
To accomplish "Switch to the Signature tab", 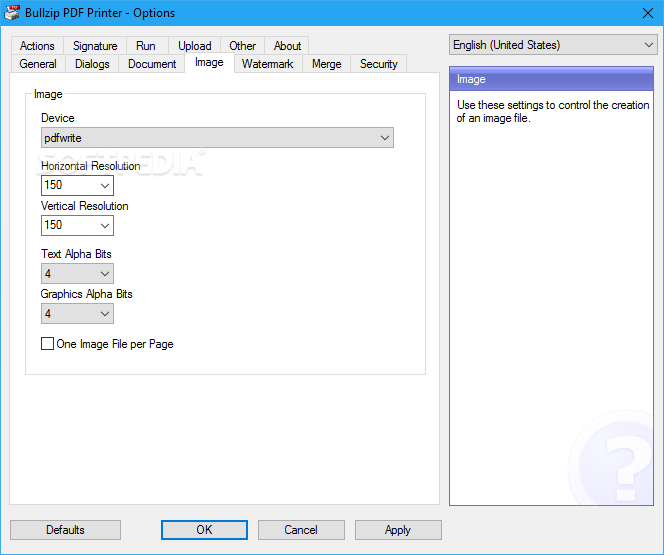I will [x=95, y=46].
